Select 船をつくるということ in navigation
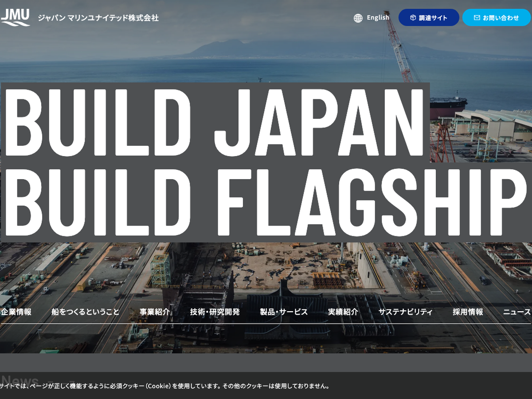Image resolution: width=532 pixels, height=399 pixels. click(x=85, y=312)
